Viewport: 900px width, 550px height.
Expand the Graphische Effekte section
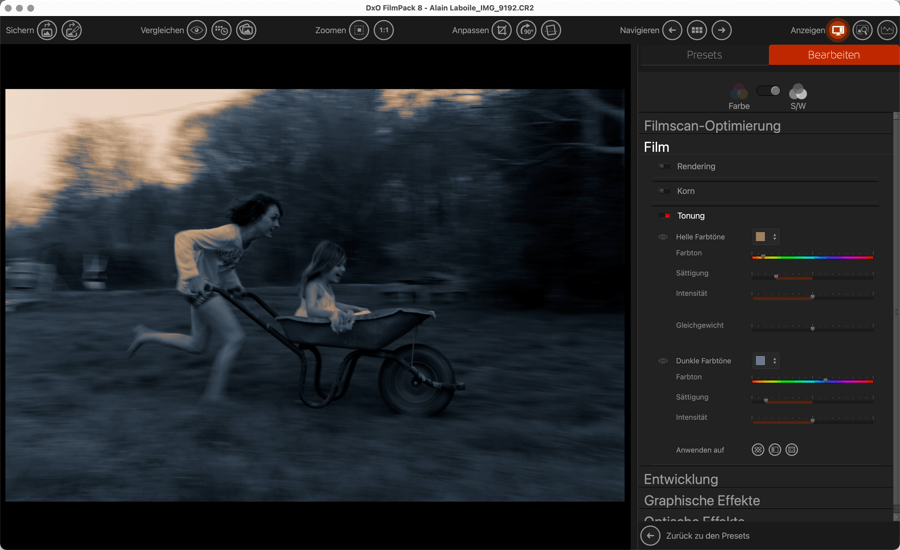pyautogui.click(x=701, y=500)
